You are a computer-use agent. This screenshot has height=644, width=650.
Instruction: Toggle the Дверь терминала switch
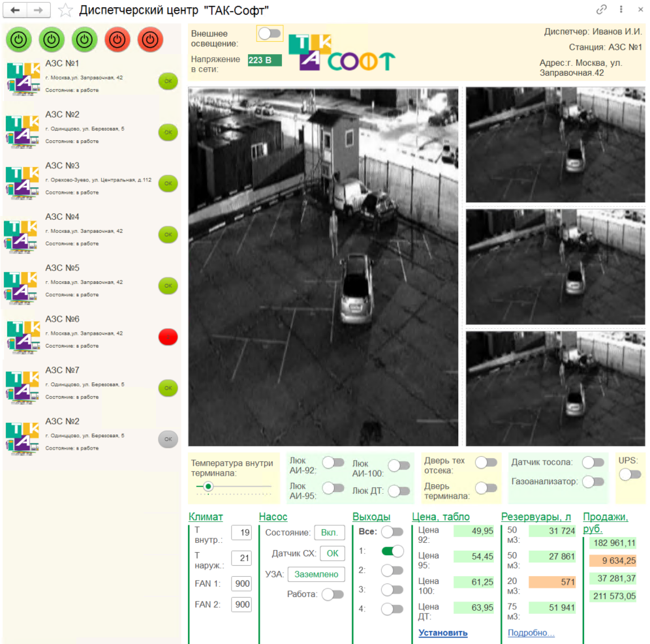486,488
